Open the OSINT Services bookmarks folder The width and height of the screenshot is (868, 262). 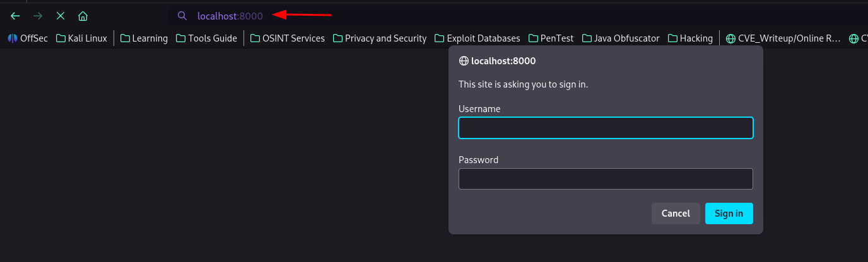click(x=287, y=38)
